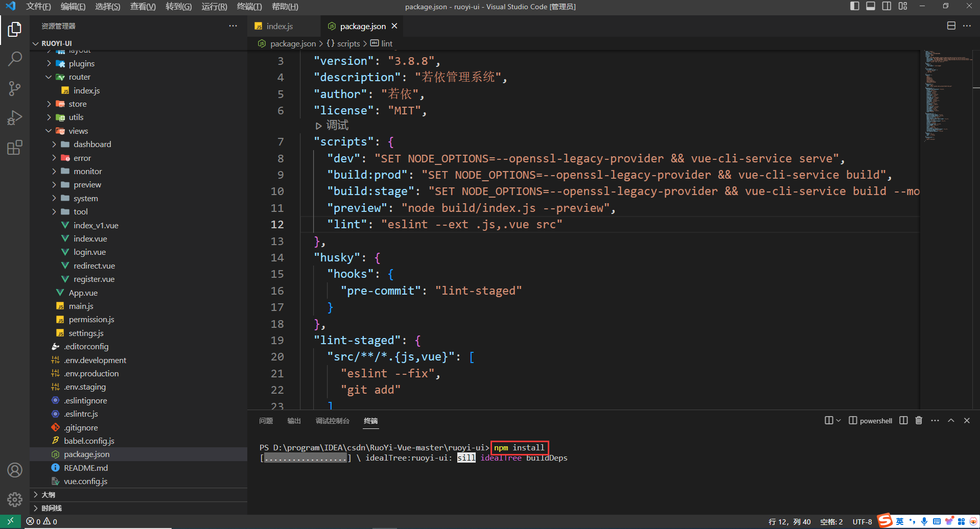Open Explorer panel more actions ellipsis
Image resolution: width=980 pixels, height=529 pixels.
[x=233, y=26]
